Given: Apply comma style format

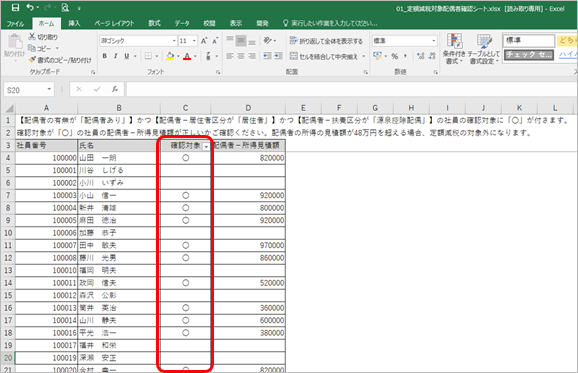Looking at the screenshot, I should (x=405, y=56).
